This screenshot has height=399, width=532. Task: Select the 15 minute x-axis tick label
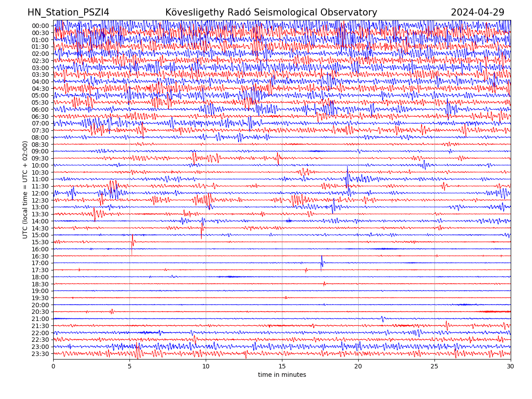pos(282,367)
